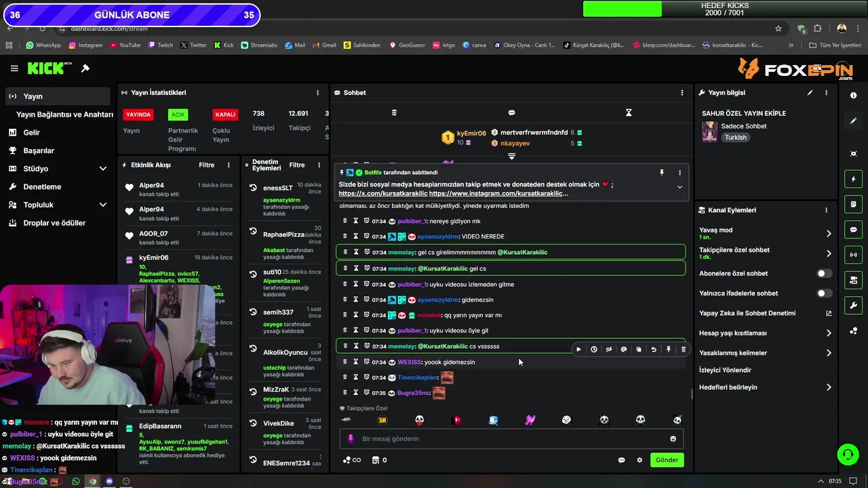This screenshot has width=868, height=488.
Task: Open Yavaş mod settings arrow
Action: click(x=829, y=234)
